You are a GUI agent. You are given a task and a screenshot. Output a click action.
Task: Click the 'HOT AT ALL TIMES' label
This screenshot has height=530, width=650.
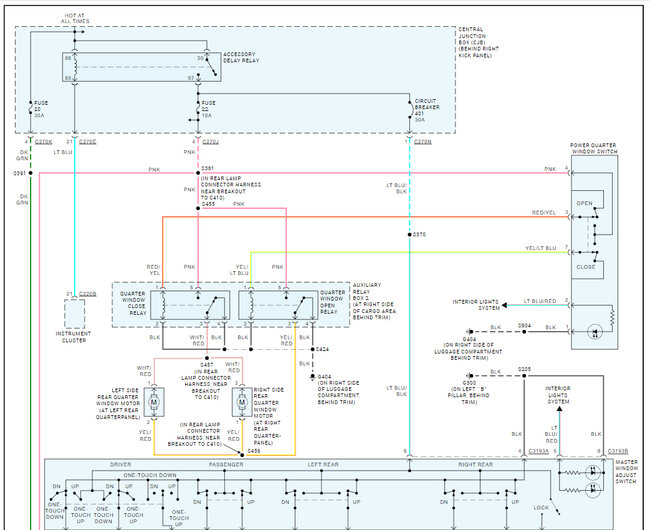pos(75,18)
